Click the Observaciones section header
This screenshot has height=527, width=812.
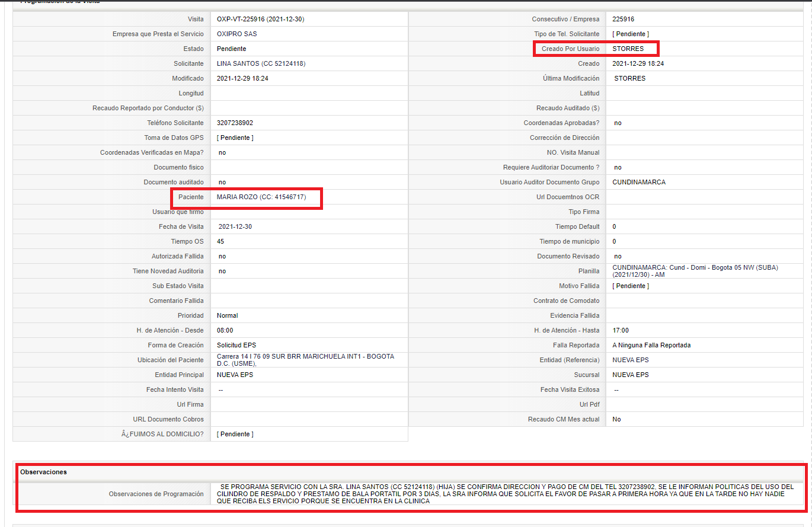(43, 472)
